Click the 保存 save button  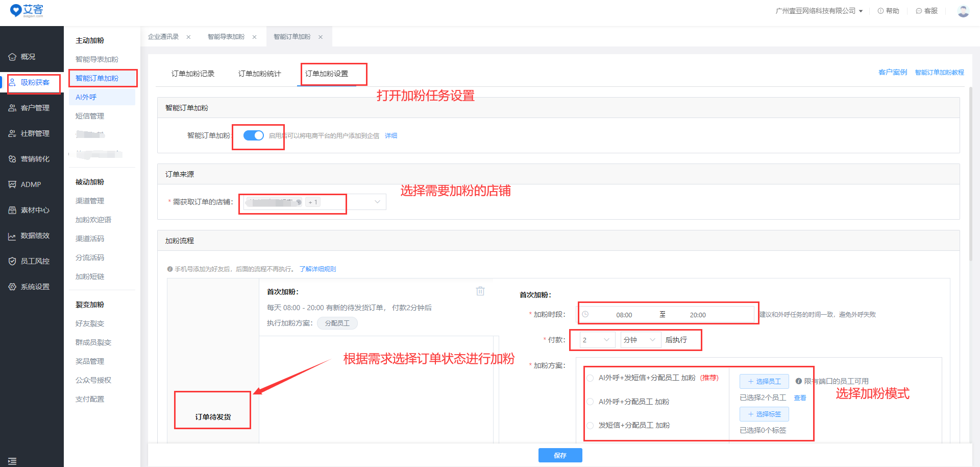[560, 455]
